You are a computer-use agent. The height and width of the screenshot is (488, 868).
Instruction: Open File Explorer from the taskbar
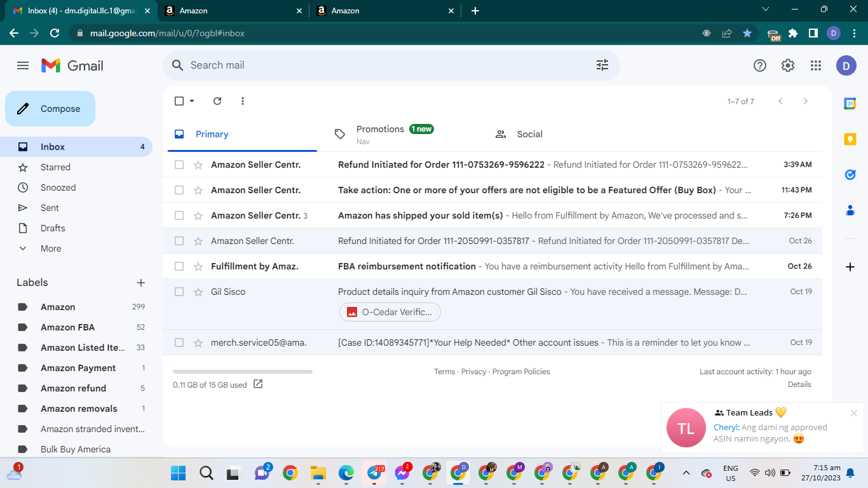tap(318, 473)
